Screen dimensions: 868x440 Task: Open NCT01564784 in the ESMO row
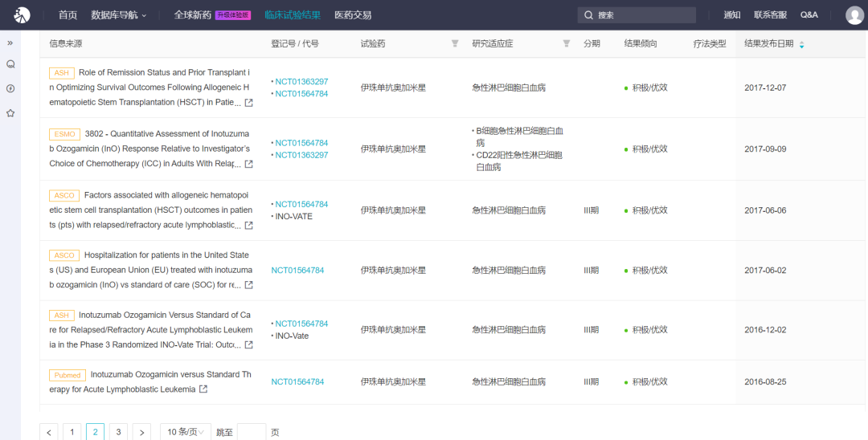(x=301, y=143)
